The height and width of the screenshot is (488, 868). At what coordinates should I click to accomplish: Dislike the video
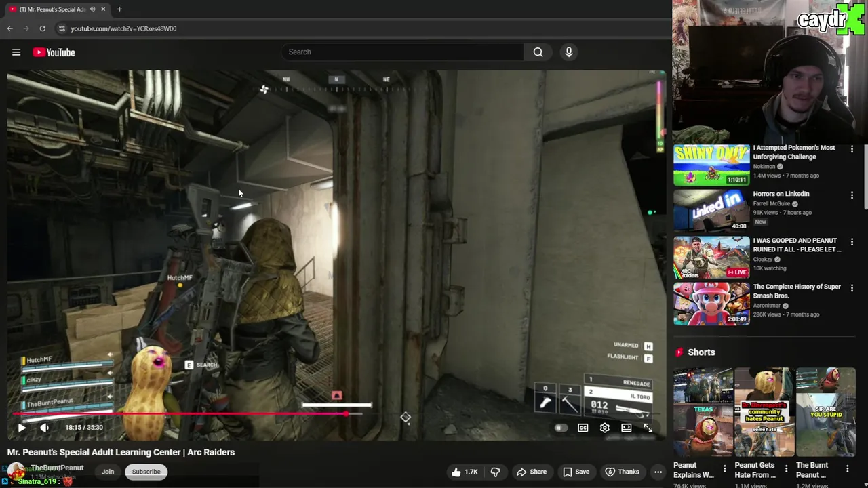(x=495, y=472)
